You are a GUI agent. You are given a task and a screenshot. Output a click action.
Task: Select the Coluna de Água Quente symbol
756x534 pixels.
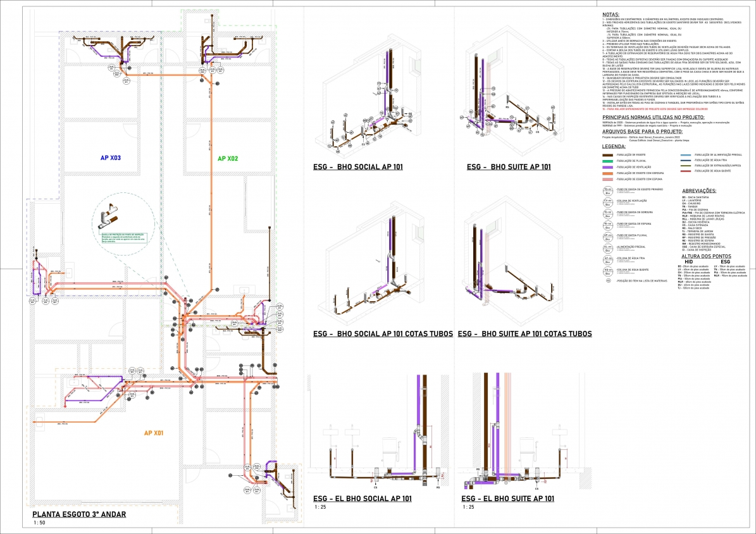click(607, 270)
